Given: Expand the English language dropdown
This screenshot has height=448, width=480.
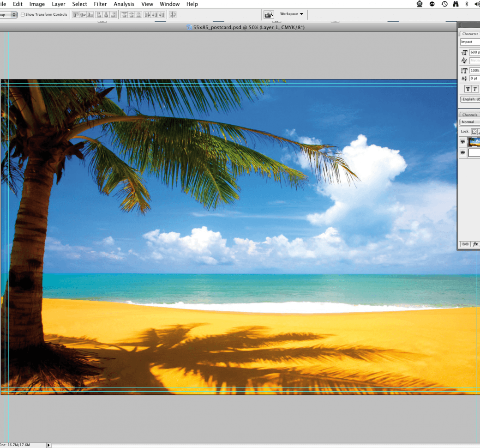Looking at the screenshot, I should [470, 99].
